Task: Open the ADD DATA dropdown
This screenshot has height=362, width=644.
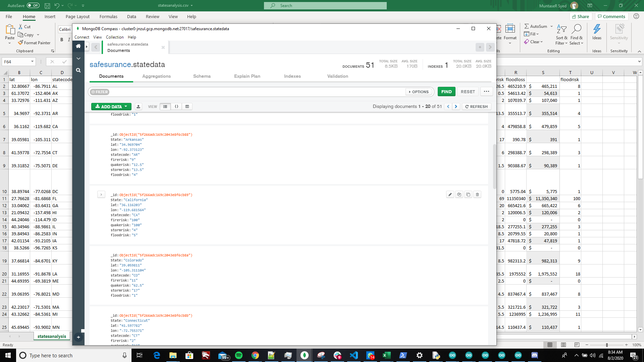Action: [111, 107]
